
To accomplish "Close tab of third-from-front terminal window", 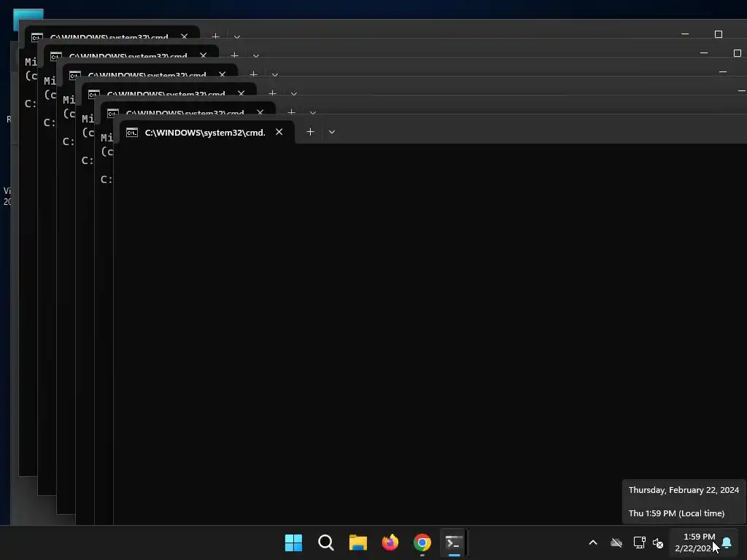I will click(x=241, y=93).
